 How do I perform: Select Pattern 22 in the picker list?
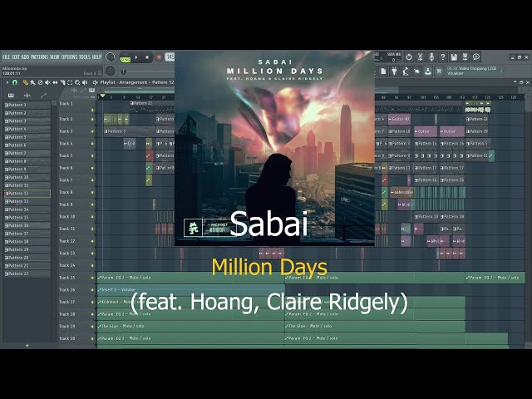pyautogui.click(x=27, y=273)
